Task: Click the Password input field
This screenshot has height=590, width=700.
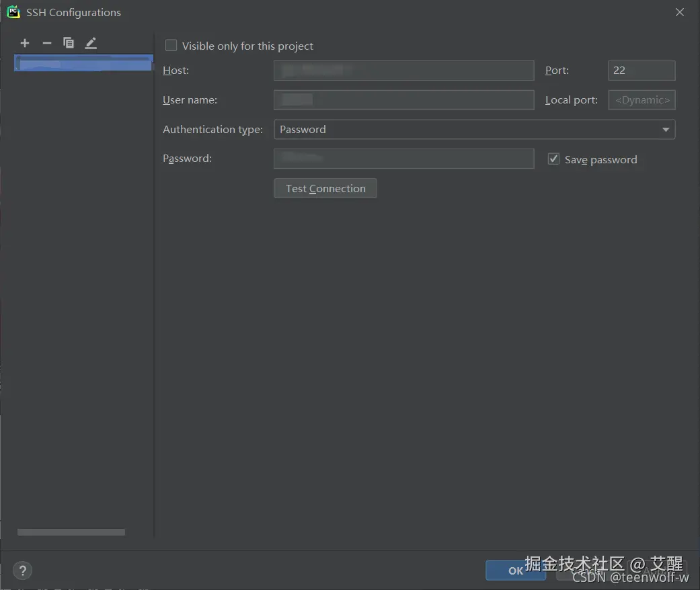Action: [403, 159]
